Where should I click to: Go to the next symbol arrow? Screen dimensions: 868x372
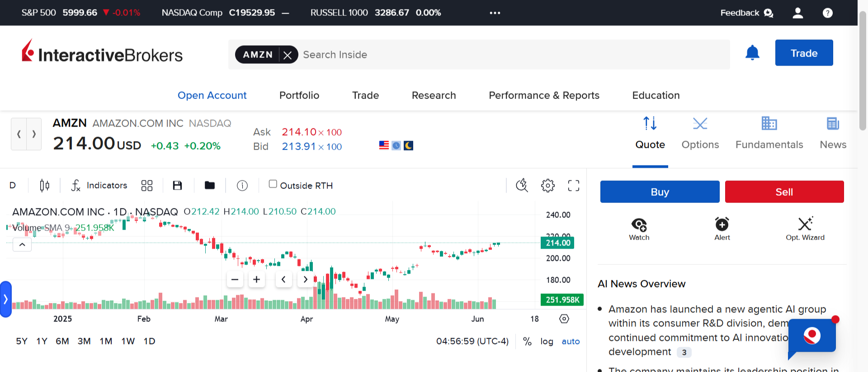tap(34, 134)
